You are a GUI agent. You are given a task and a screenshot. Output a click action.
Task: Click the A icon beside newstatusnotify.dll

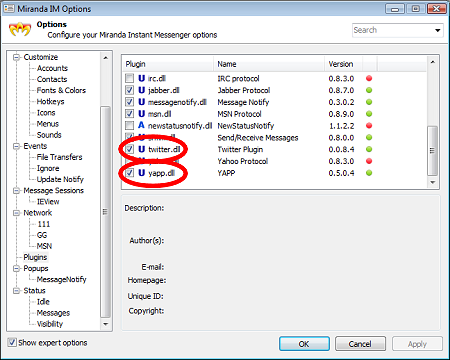pos(141,125)
